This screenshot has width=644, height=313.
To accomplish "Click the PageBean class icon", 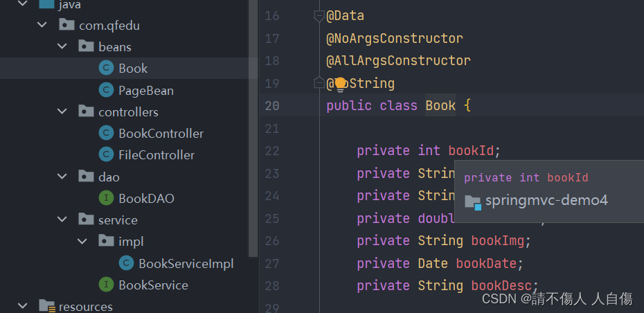I will click(107, 90).
